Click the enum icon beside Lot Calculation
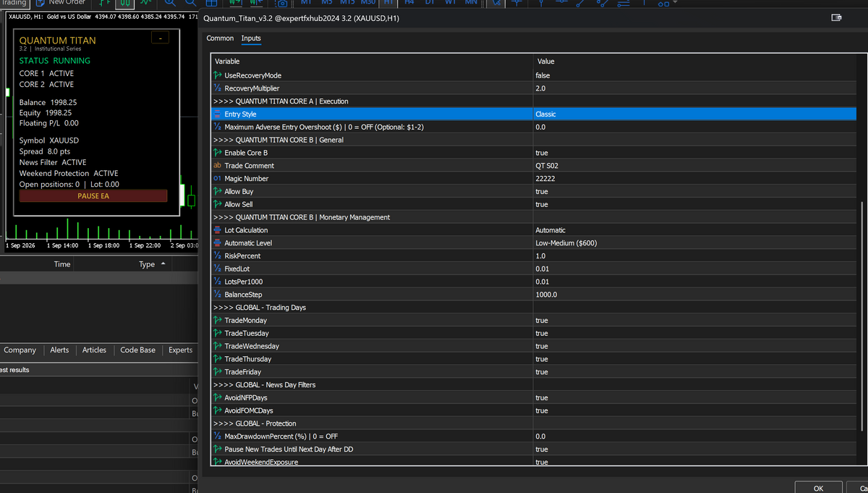 coord(218,230)
